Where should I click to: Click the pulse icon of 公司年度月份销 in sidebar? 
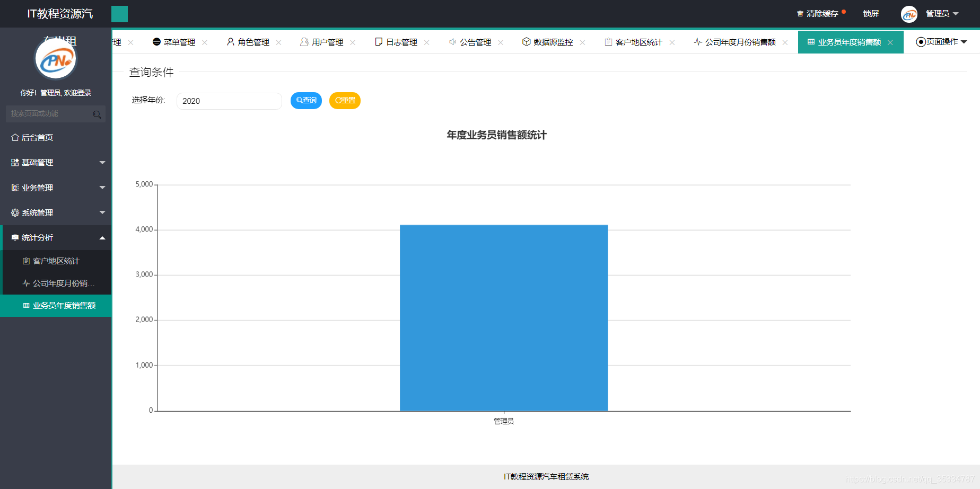[x=26, y=283]
